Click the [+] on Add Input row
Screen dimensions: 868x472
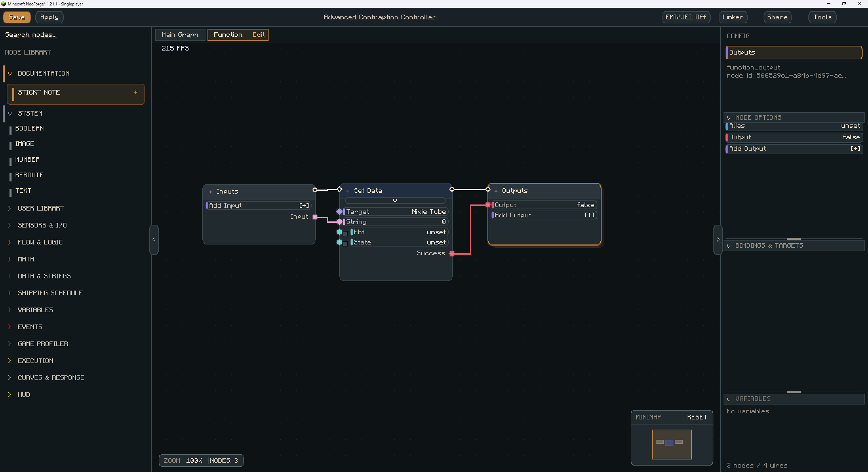tap(304, 205)
